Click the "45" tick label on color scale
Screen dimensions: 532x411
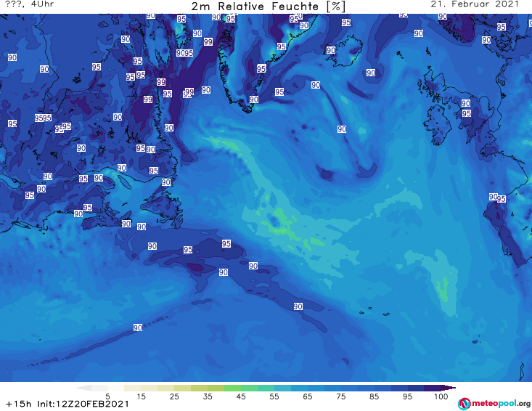coord(241,396)
